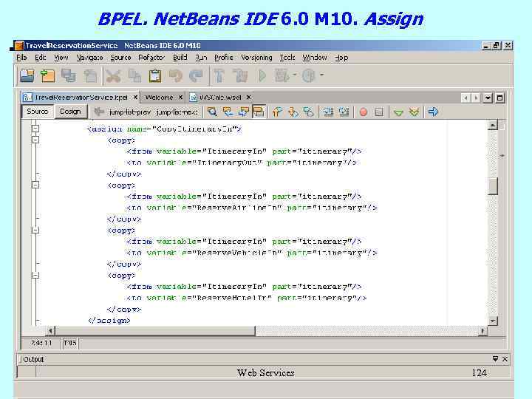The image size is (532, 399).
Task: Click the Copy icon in main toolbar
Action: [x=134, y=75]
